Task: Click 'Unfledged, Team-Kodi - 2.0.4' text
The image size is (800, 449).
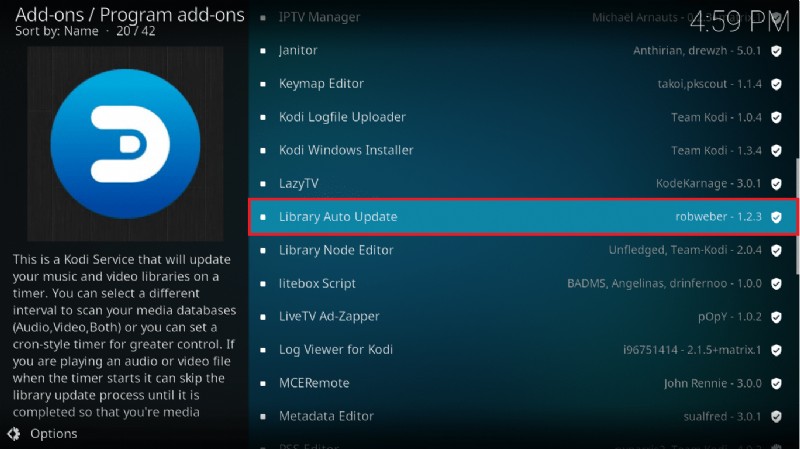Action: pos(685,250)
